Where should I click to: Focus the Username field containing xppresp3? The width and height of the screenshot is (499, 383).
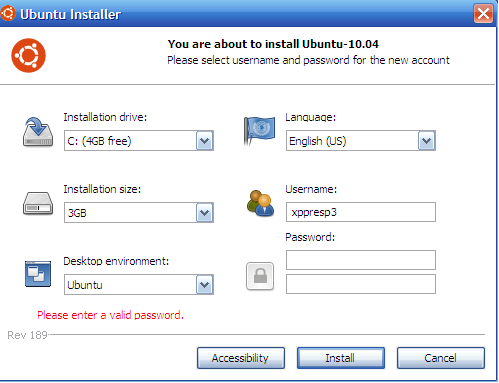[361, 212]
